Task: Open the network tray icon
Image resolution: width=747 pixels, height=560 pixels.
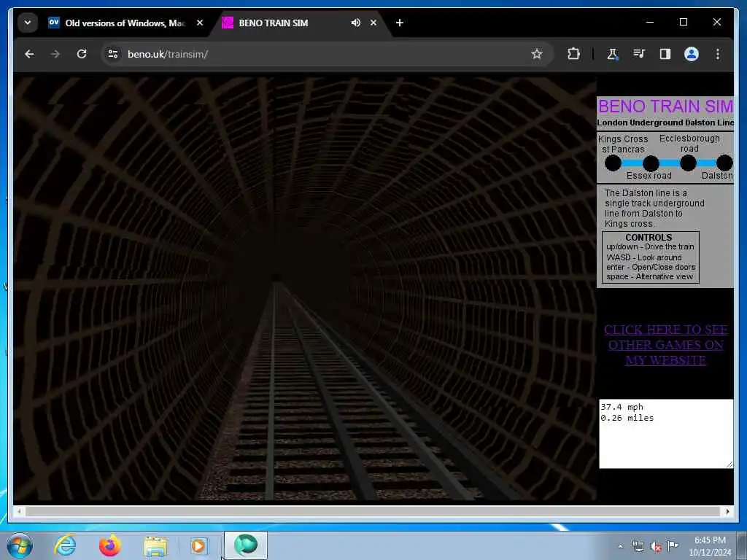Action: pyautogui.click(x=638, y=546)
